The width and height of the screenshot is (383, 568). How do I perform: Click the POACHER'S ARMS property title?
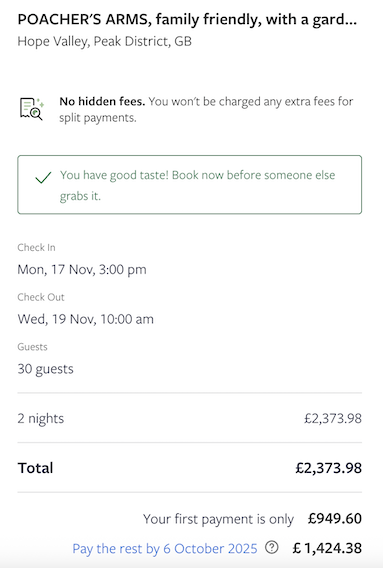187,20
